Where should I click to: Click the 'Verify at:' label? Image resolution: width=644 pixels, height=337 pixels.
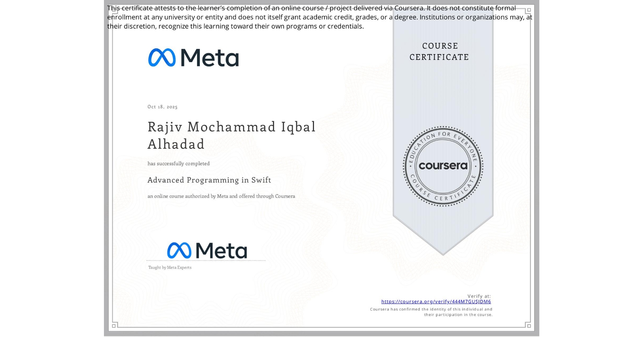[479, 296]
